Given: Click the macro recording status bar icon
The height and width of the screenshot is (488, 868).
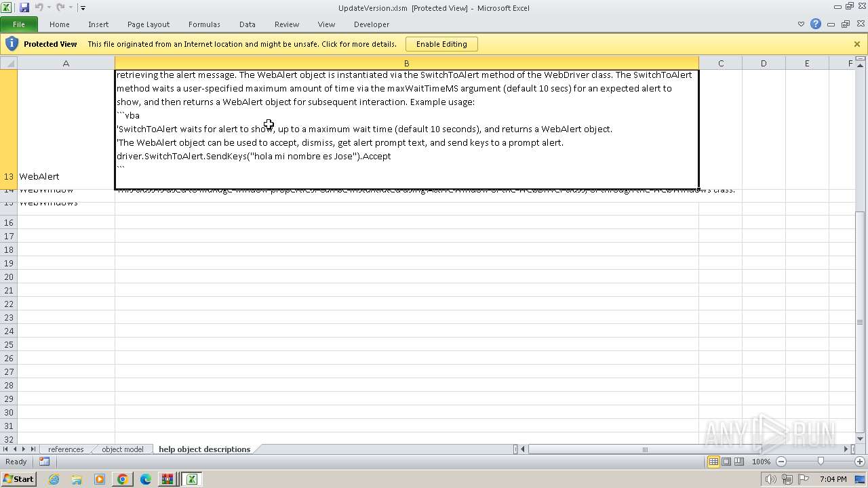Looking at the screenshot, I should pyautogui.click(x=44, y=462).
